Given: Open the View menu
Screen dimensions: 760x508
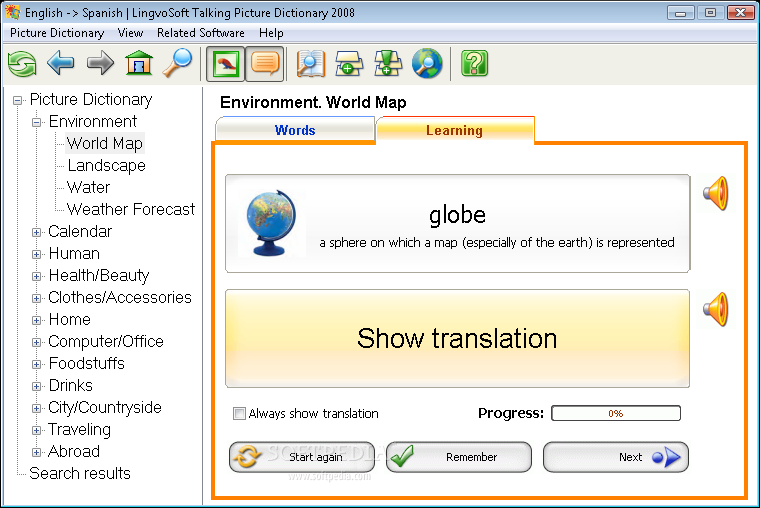Looking at the screenshot, I should point(130,33).
